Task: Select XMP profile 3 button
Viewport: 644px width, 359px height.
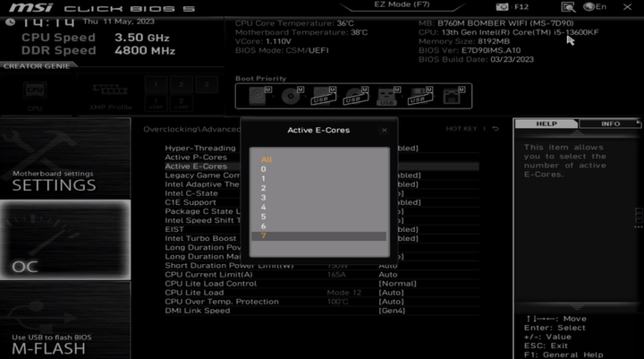Action: coord(207,84)
